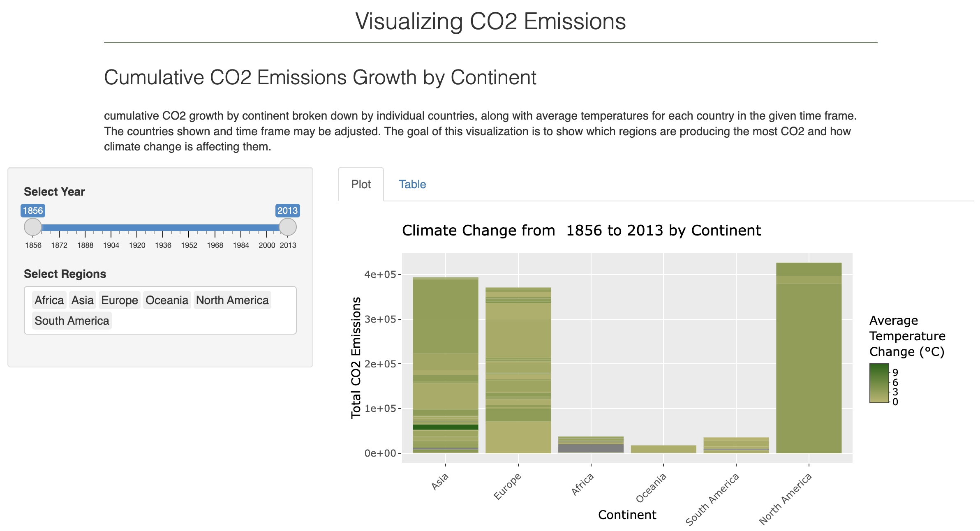The image size is (980, 531).
Task: Click the 'South America' x-axis label
Action: tap(712, 499)
